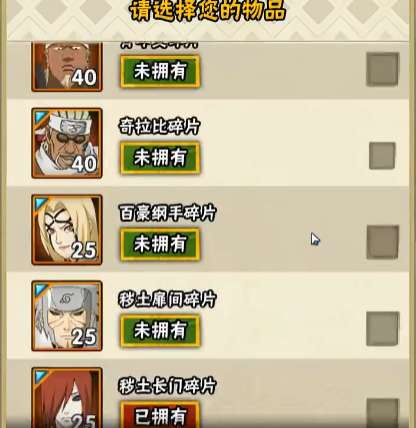Select the 百豪纲手 portrait icon
This screenshot has width=416, height=428.
click(x=67, y=230)
